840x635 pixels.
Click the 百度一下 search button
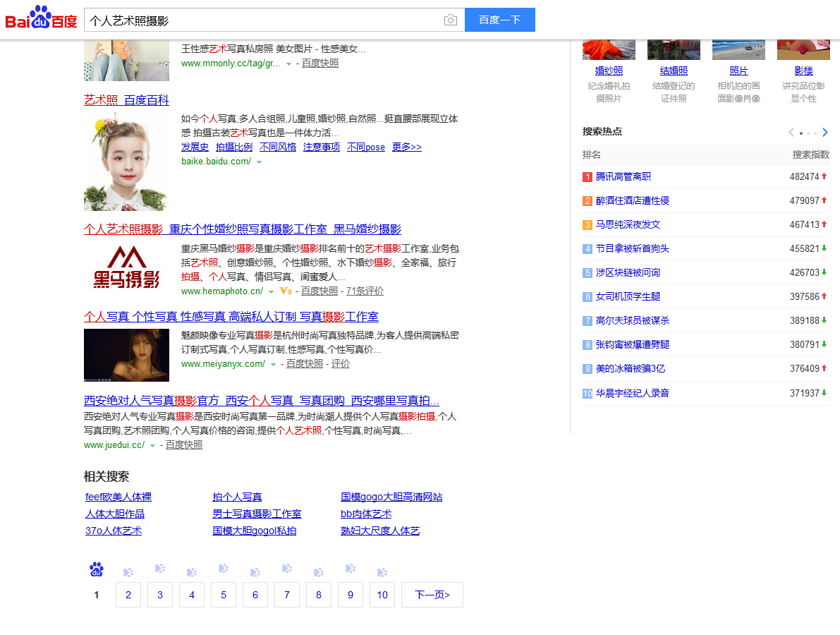pyautogui.click(x=500, y=20)
